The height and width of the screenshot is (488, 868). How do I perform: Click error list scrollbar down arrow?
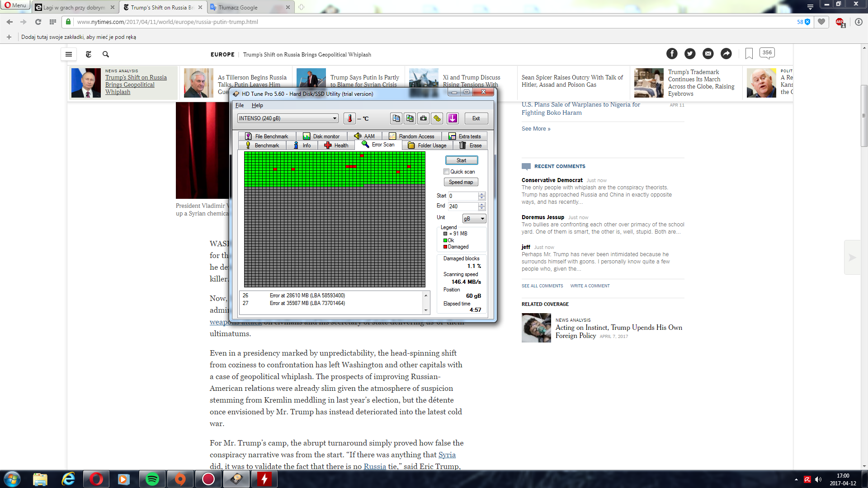pos(425,310)
